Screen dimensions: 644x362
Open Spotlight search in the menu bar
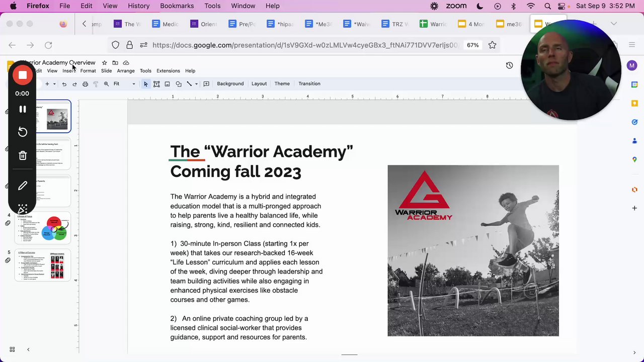point(547,6)
